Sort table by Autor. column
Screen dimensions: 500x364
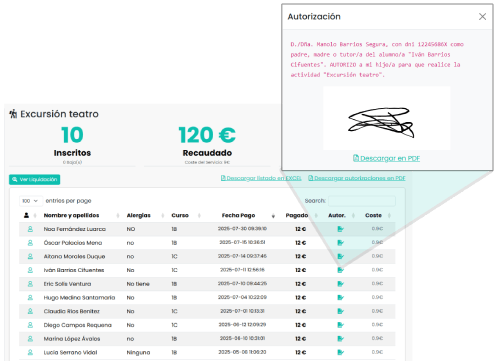point(337,215)
